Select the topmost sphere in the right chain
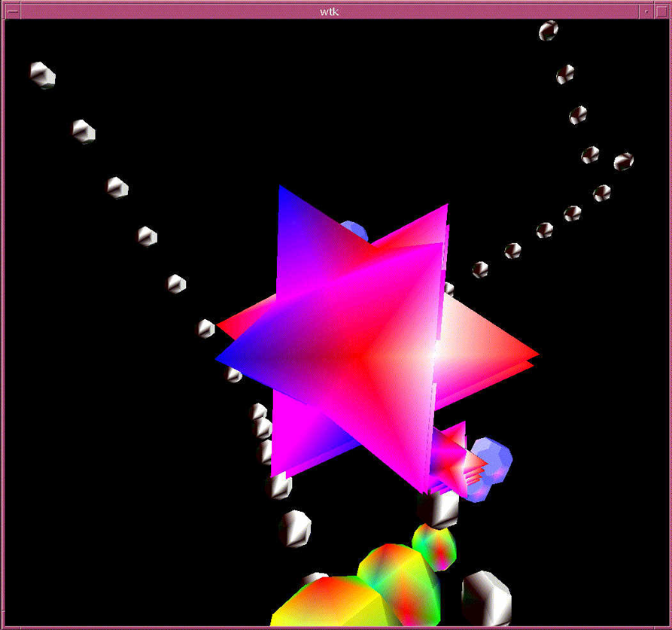The width and height of the screenshot is (672, 630). coord(549,31)
